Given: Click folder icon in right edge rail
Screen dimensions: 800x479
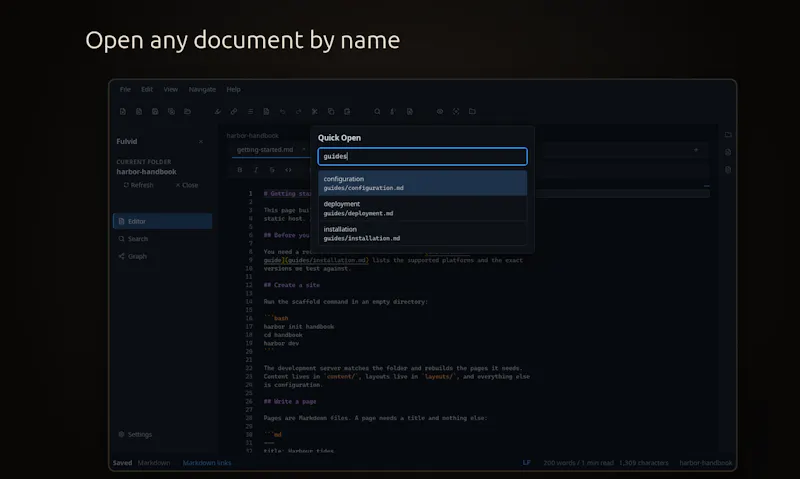Looking at the screenshot, I should (728, 135).
